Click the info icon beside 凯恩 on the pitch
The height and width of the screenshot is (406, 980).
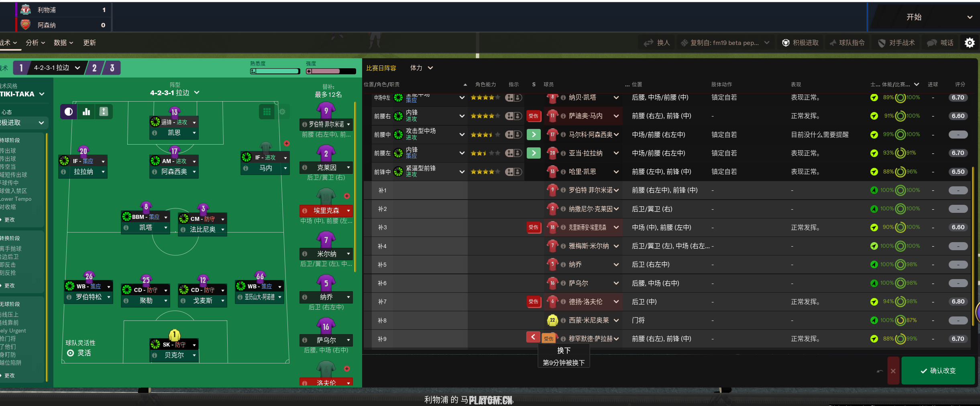155,133
